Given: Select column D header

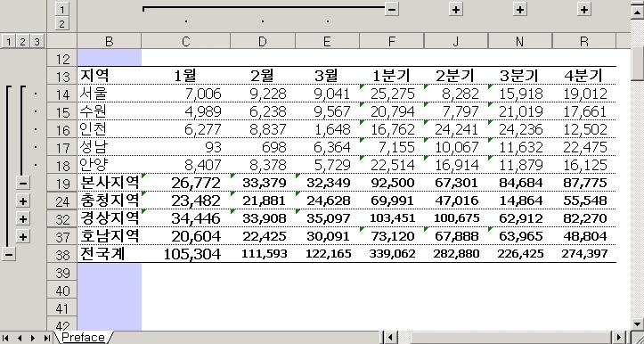Looking at the screenshot, I should (263, 41).
